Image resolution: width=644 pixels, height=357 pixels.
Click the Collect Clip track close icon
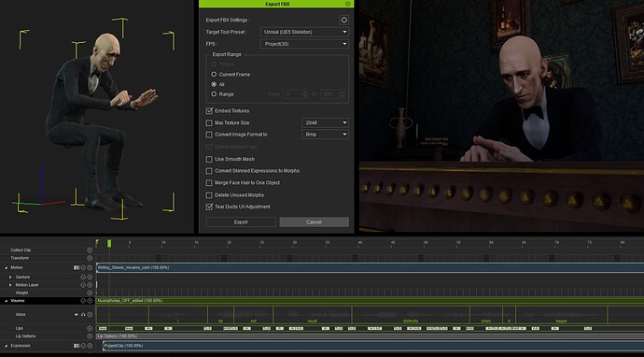pos(90,250)
